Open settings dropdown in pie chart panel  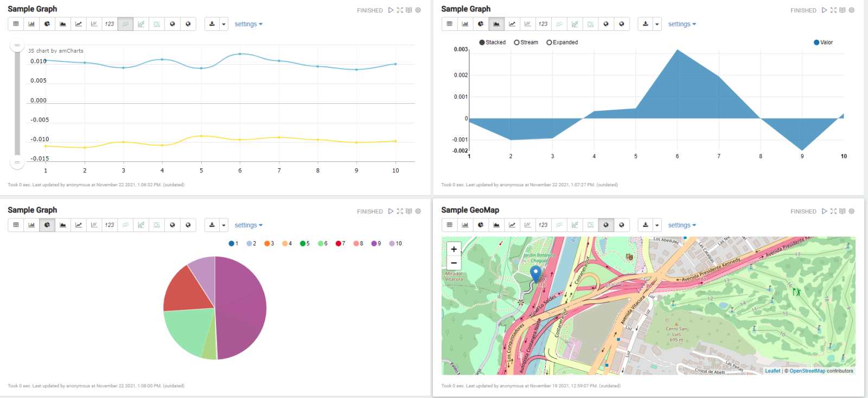click(248, 225)
